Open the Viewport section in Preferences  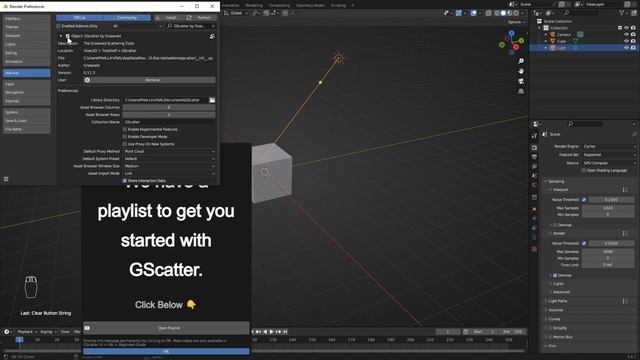27,36
